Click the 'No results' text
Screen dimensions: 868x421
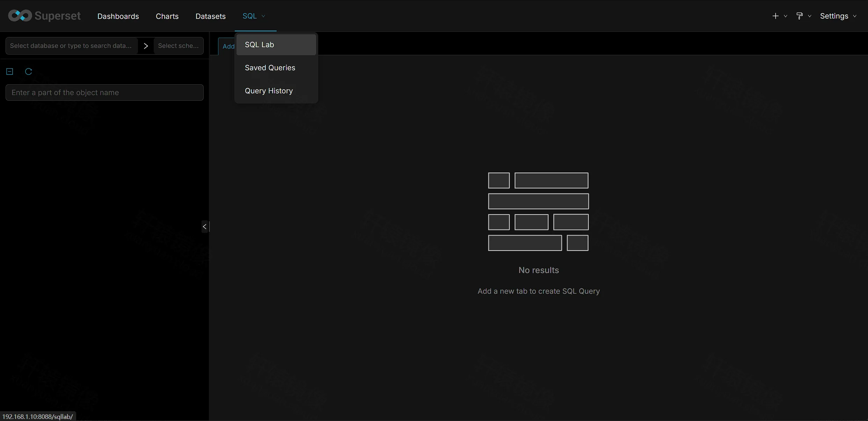click(538, 270)
